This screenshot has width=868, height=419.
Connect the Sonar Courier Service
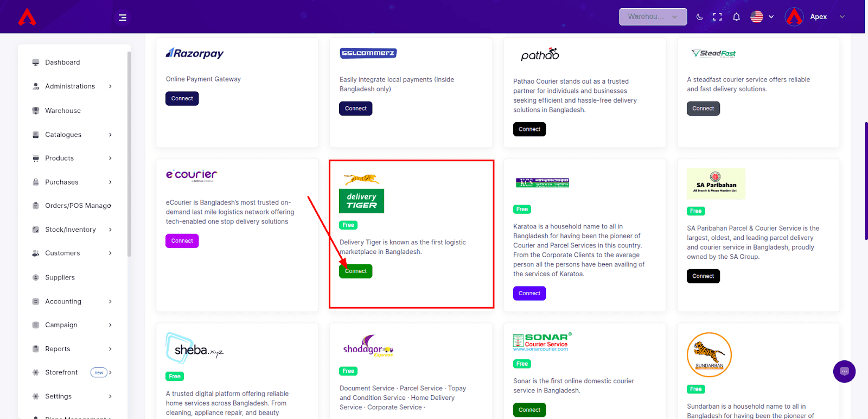(x=529, y=410)
